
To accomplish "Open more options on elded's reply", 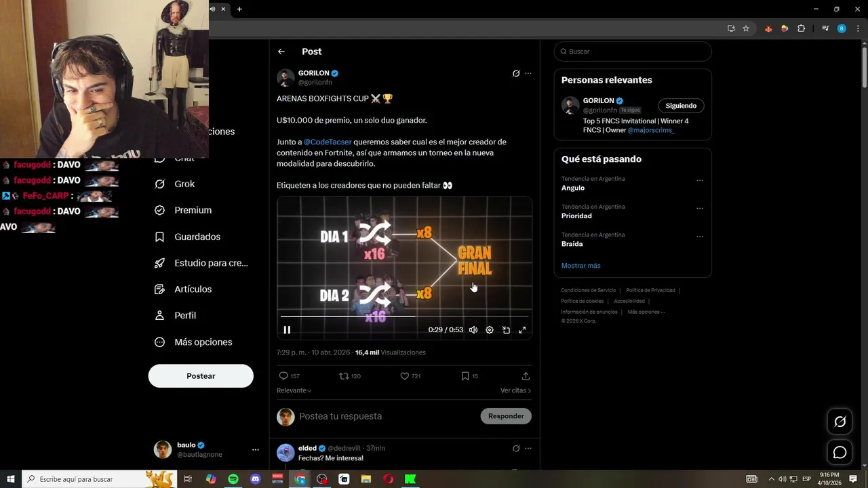I will point(528,448).
